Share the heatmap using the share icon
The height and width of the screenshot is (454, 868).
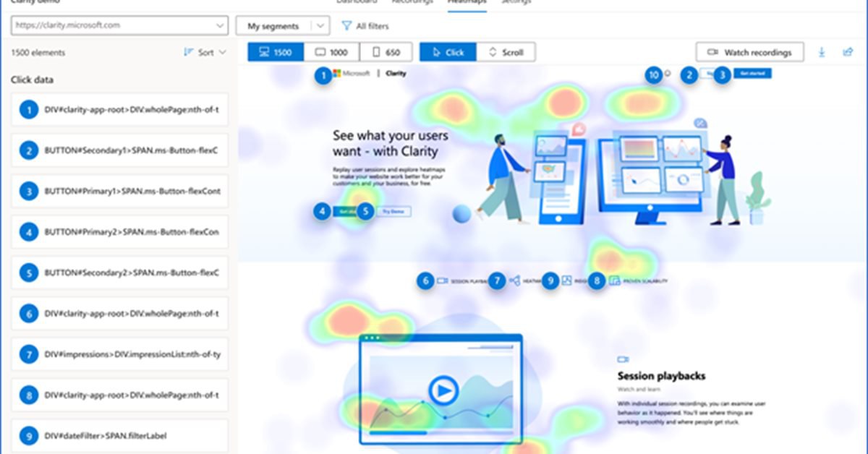(848, 52)
